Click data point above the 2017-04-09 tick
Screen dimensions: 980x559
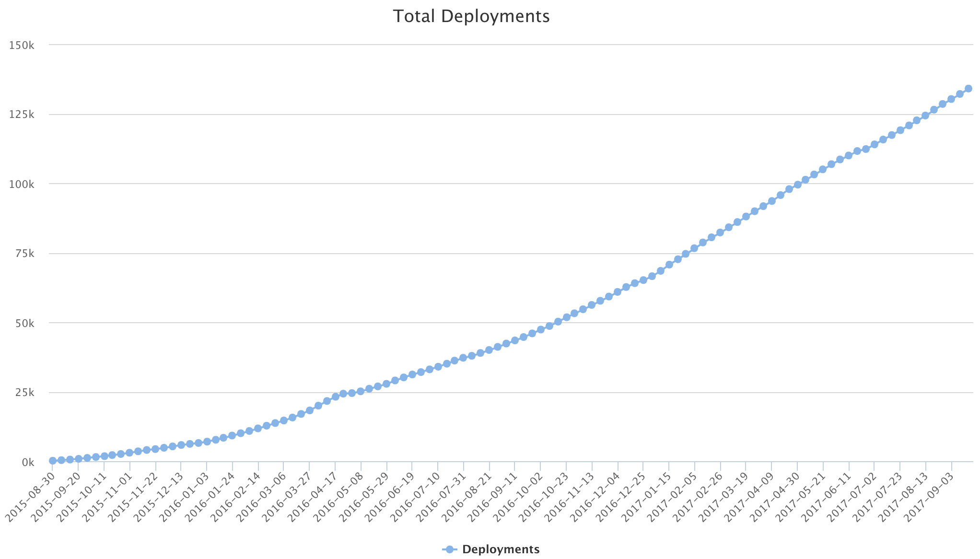point(771,201)
